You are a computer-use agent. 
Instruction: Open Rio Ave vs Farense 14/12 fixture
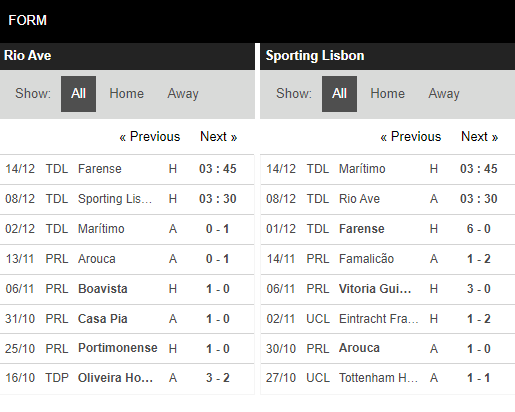(x=127, y=169)
